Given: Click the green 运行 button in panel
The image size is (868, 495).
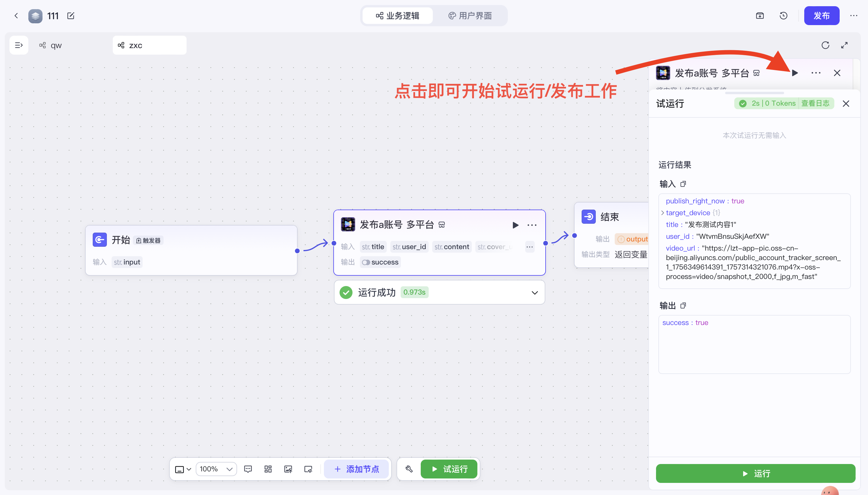Looking at the screenshot, I should tap(755, 473).
